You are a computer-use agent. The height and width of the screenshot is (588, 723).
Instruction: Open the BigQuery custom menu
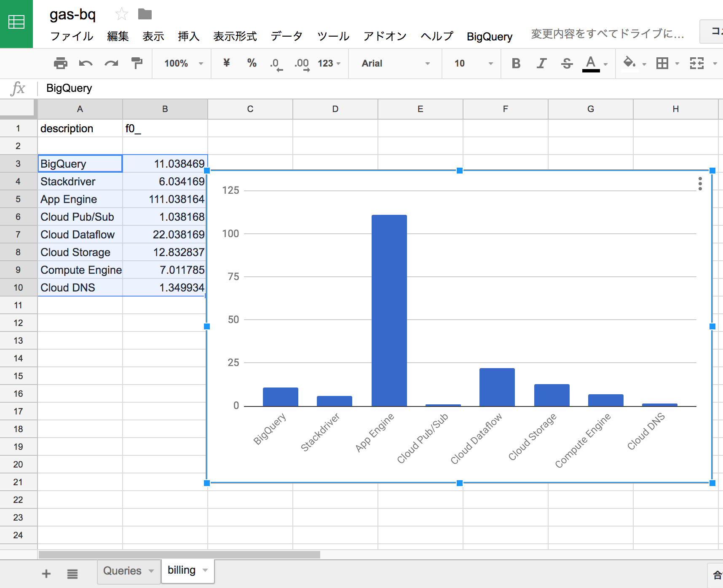click(x=490, y=37)
